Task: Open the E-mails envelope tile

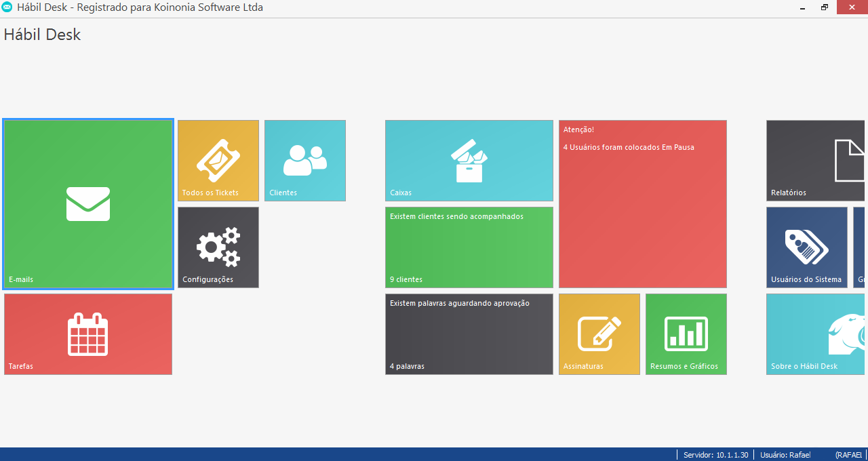Action: pyautogui.click(x=88, y=204)
